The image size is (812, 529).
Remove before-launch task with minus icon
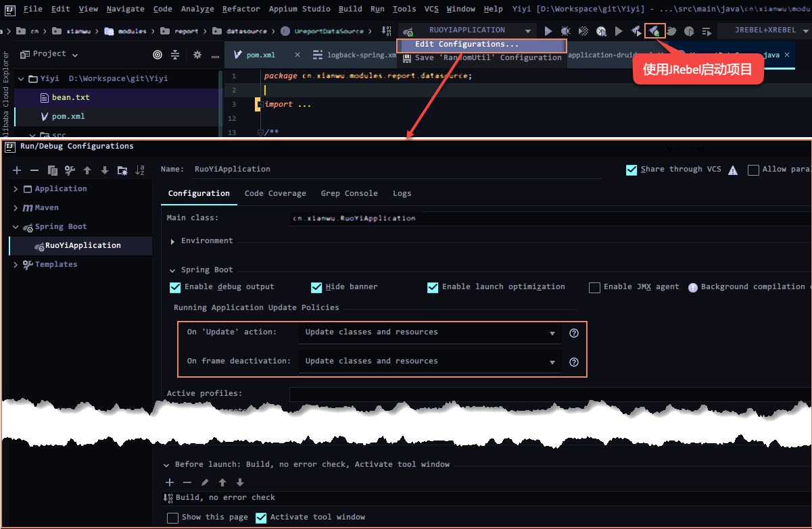pyautogui.click(x=187, y=482)
